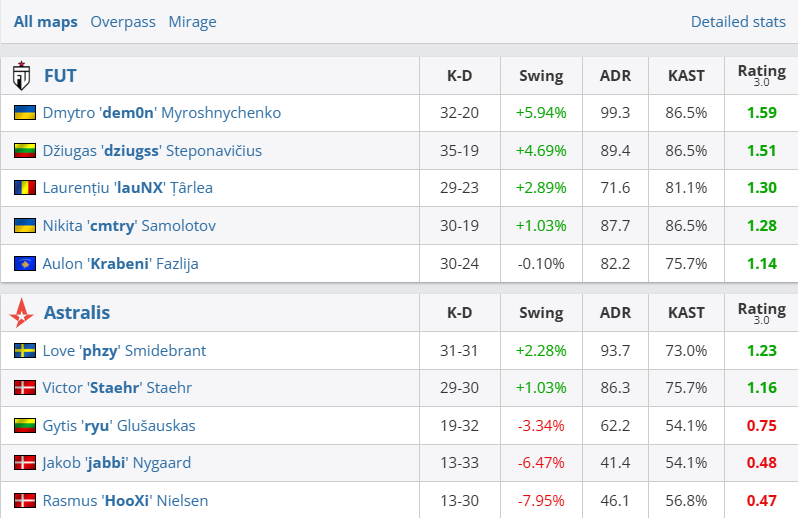This screenshot has width=798, height=518.
Task: Click the Romania flag beside lauNX
Action: point(25,188)
